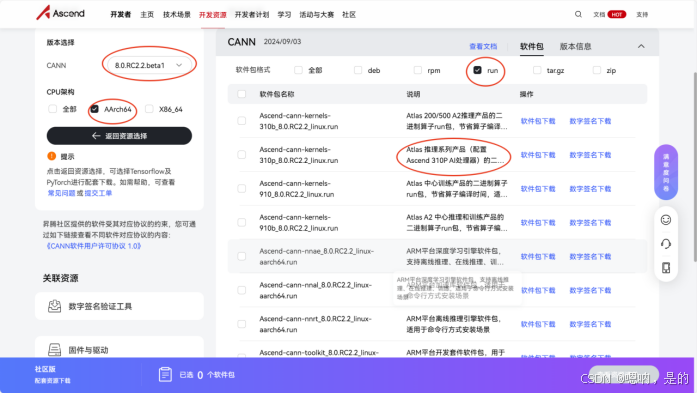The height and width of the screenshot is (393, 698).
Task: Click the clipboard selected-packages icon
Action: click(x=165, y=374)
